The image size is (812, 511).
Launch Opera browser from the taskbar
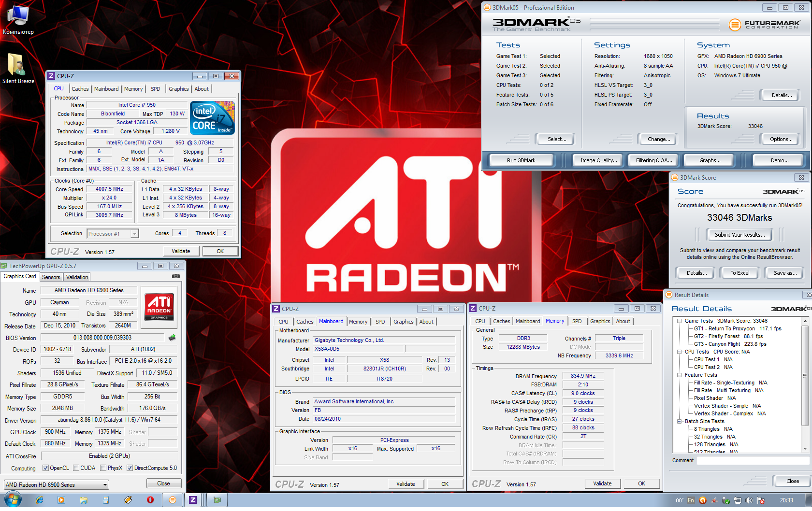[150, 500]
